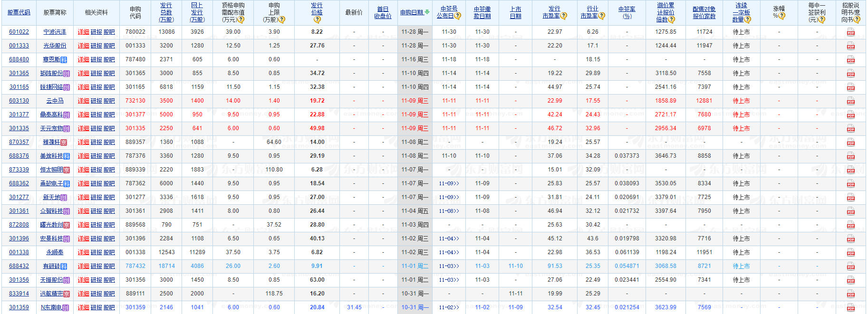Open 股吧 forum for 天振股份
Viewport: 868px width, 314px height.
point(109,280)
